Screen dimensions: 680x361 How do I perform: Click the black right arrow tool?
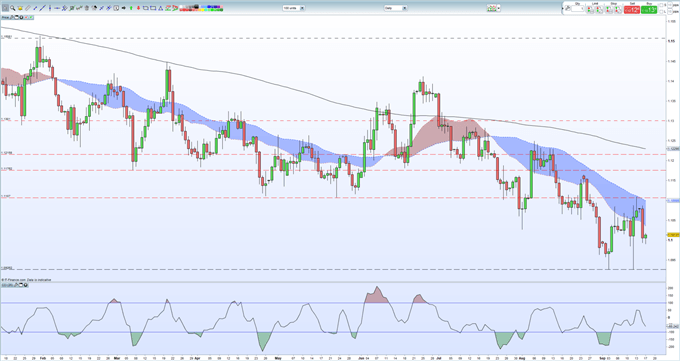click(x=124, y=8)
